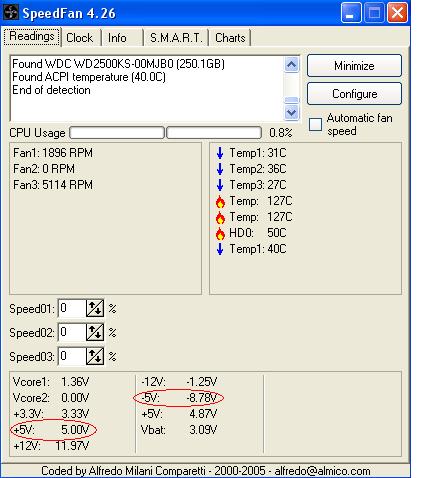This screenshot has width=423, height=478.
Task: Click the 'Fan3: 5114 RPM' reading
Action: click(x=53, y=185)
